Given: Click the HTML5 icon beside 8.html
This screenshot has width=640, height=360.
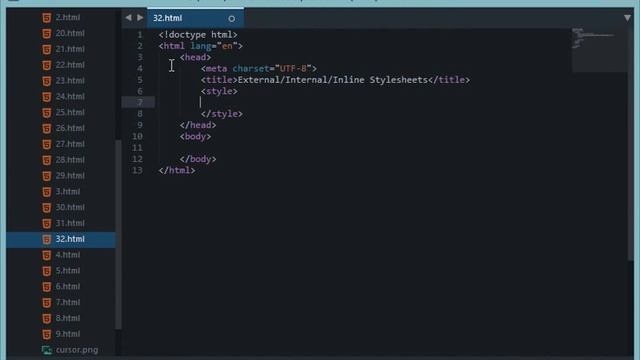Looking at the screenshot, I should coord(47,319).
